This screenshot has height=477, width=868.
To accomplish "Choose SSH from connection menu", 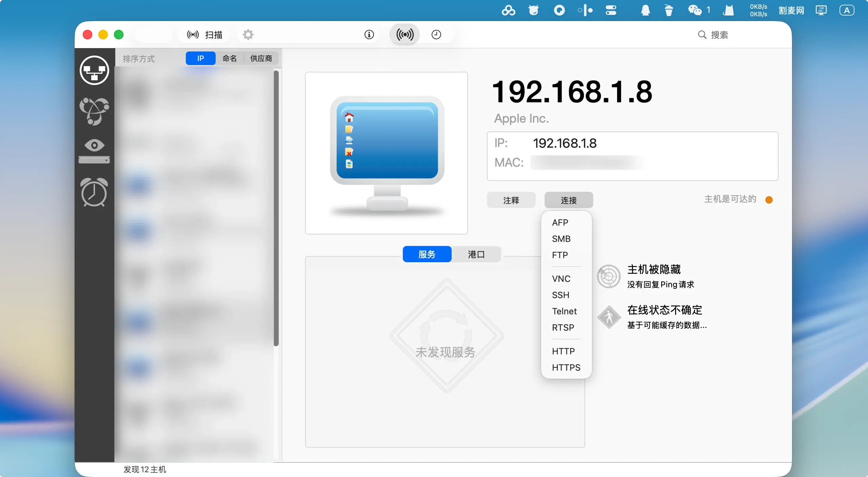I will 560,295.
